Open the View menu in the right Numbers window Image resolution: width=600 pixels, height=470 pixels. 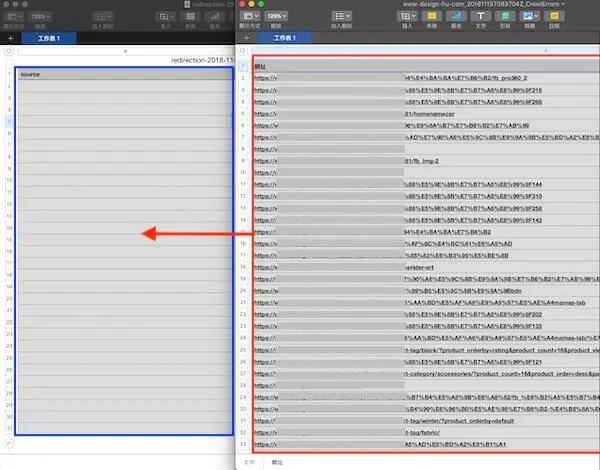click(250, 16)
